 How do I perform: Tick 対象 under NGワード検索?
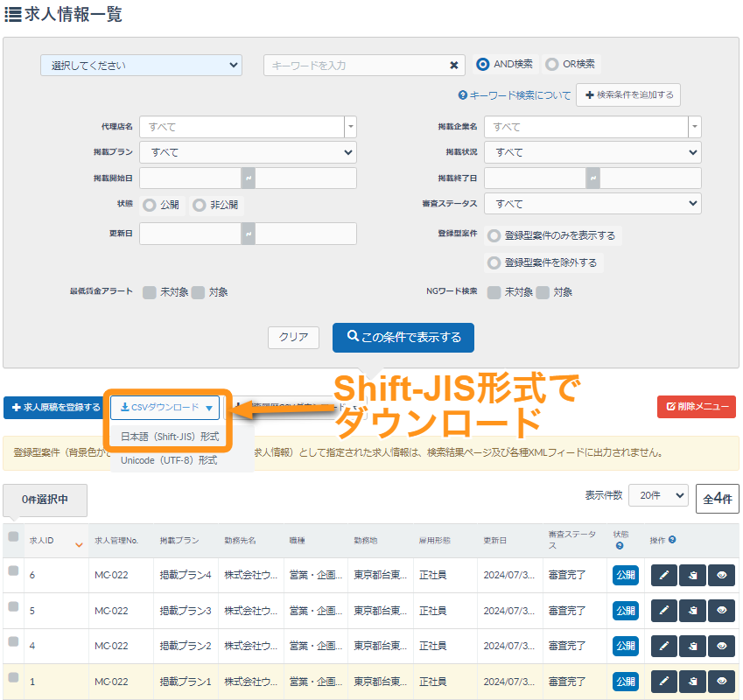click(543, 292)
